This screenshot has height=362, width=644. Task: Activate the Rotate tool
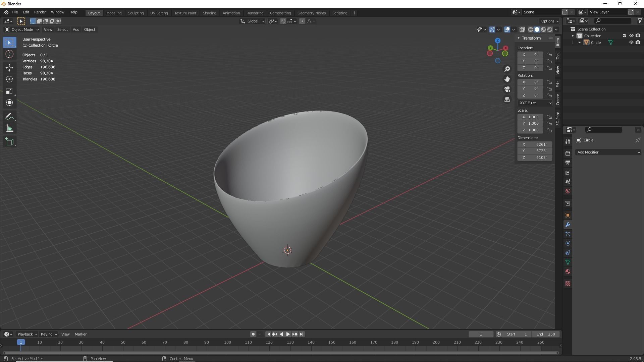tap(9, 79)
